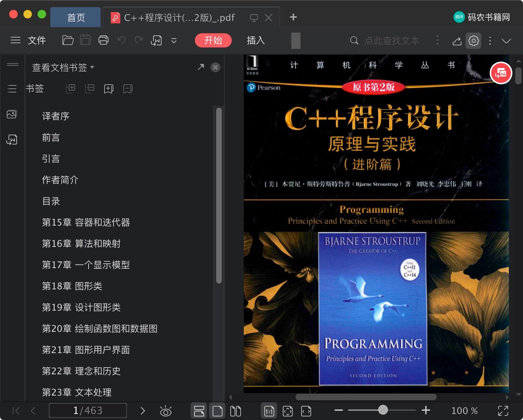
Task: Toggle eye protection mode icon
Action: click(x=166, y=411)
